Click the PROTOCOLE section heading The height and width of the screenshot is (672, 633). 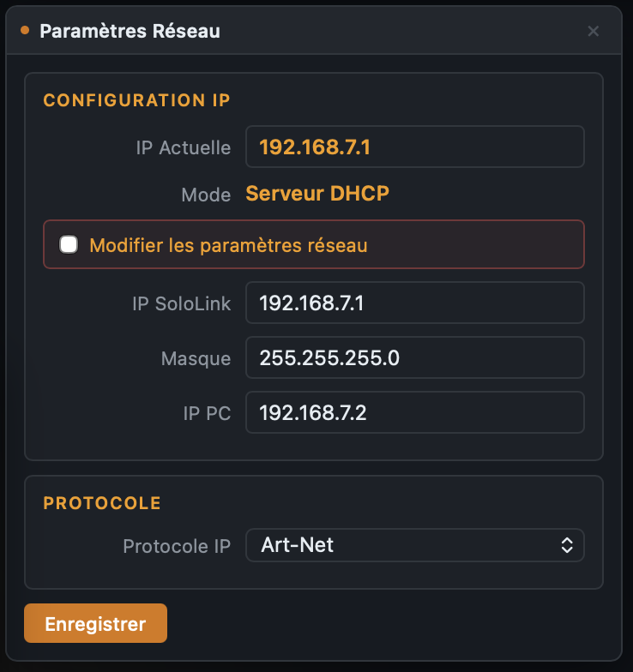102,503
